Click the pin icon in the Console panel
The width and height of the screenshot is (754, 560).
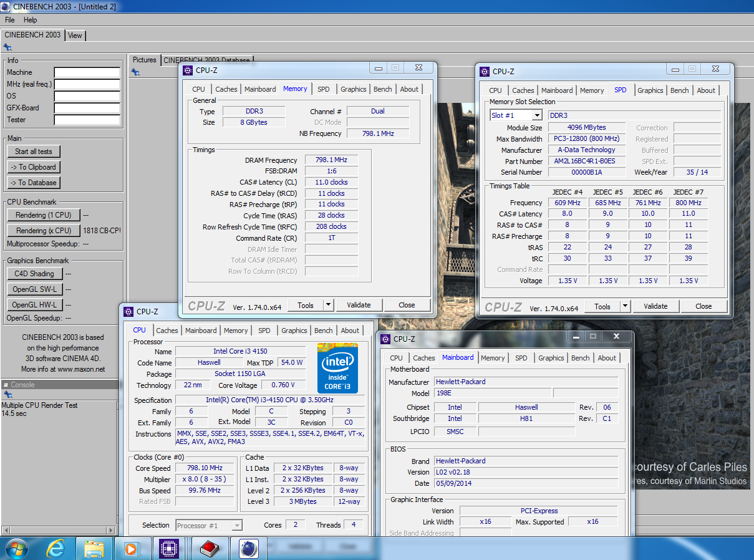pos(7,395)
